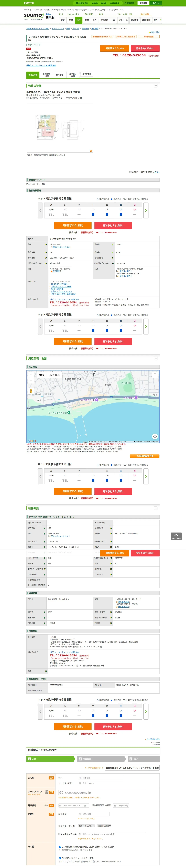Toggle the 30分で破棄 auto-fill checkbox

click(60, 846)
